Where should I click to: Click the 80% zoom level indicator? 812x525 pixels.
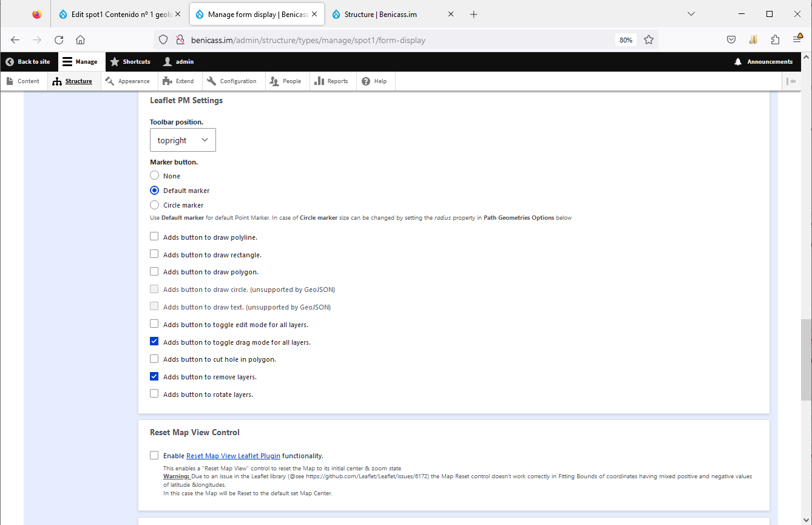[626, 40]
